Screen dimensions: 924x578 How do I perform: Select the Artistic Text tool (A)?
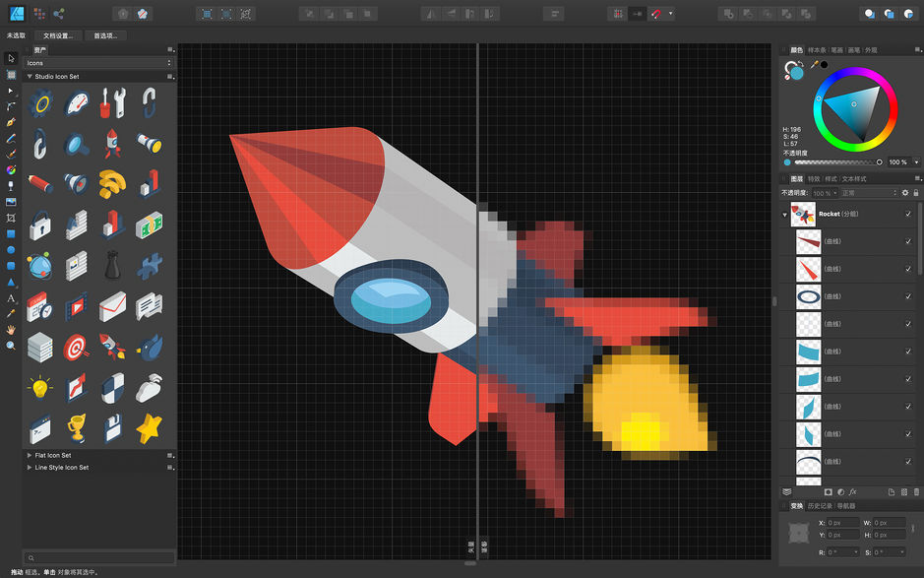11,297
